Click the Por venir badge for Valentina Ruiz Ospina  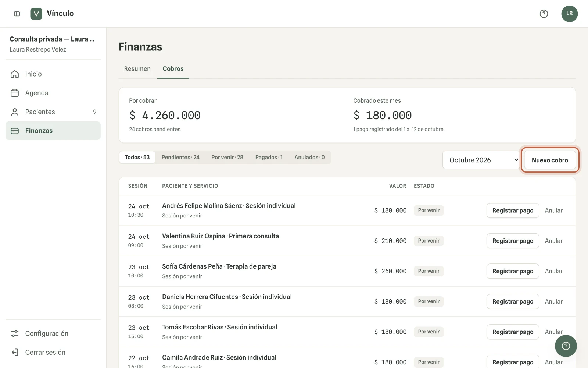(429, 241)
